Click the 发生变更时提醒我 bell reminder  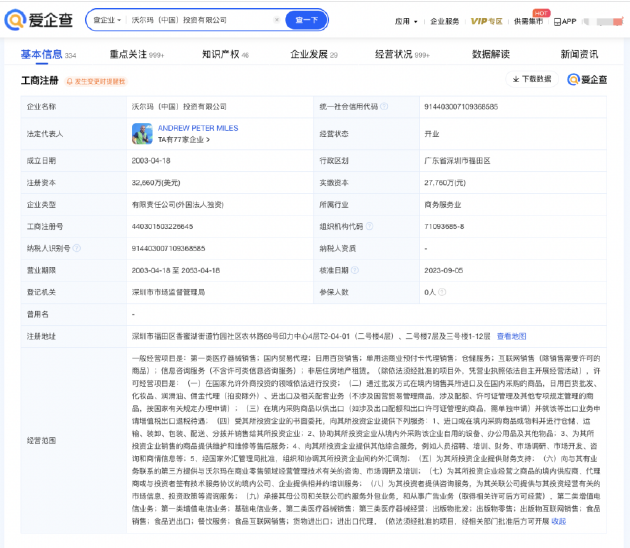click(x=96, y=82)
